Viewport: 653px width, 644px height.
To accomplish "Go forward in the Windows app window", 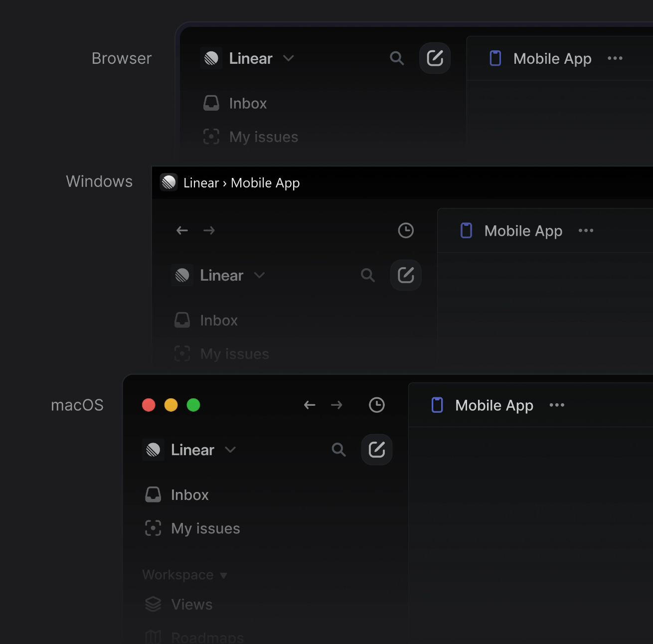I will pos(209,230).
